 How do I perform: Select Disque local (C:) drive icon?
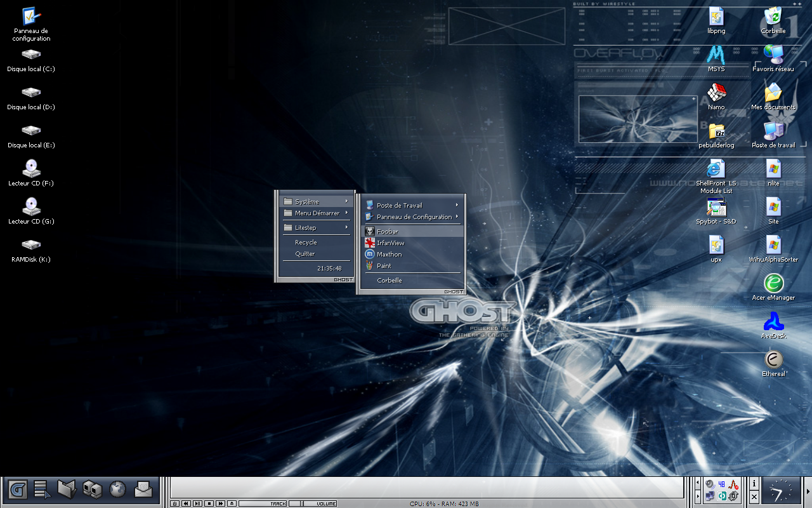click(x=31, y=60)
